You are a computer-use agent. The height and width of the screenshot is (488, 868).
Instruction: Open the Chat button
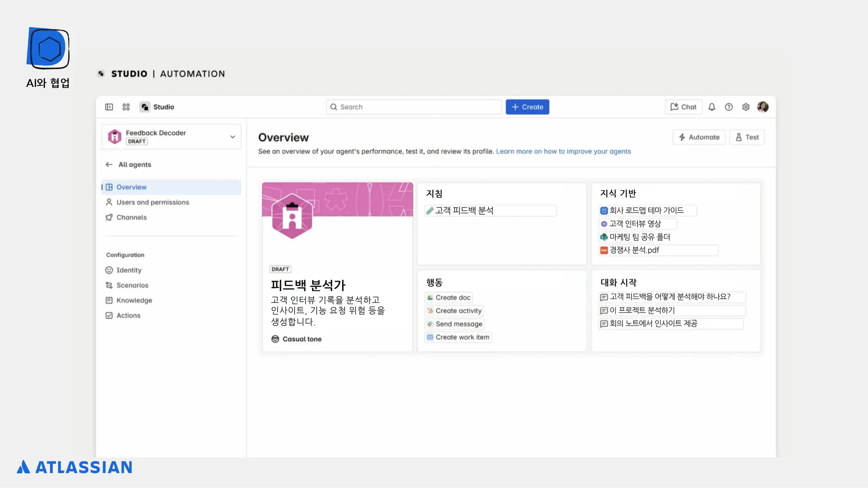683,107
